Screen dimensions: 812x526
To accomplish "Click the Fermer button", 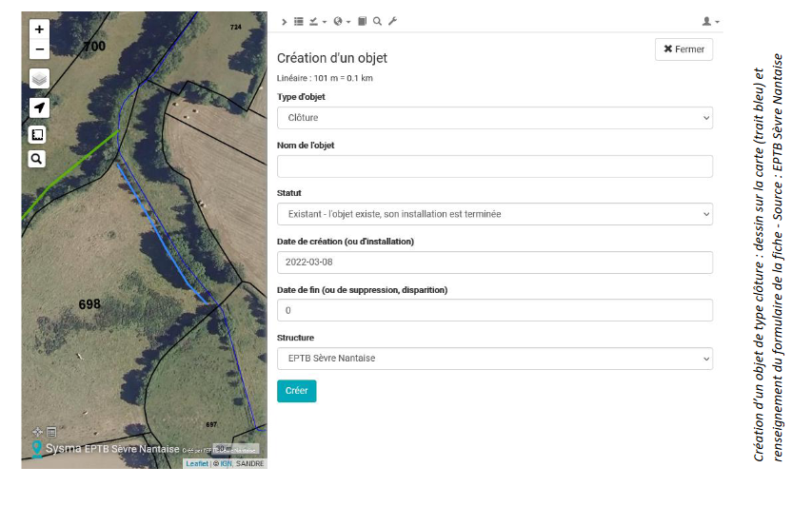I will tap(683, 49).
